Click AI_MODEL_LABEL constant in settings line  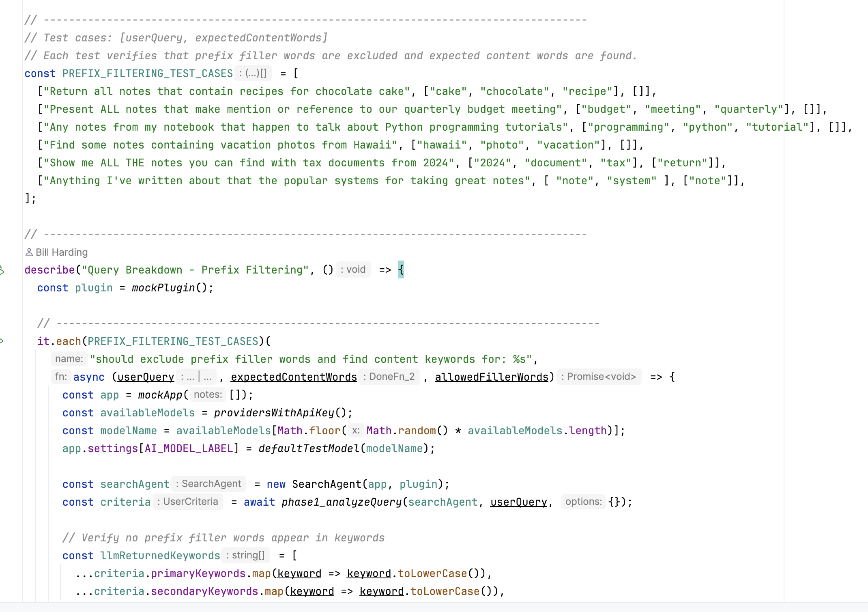pos(189,448)
